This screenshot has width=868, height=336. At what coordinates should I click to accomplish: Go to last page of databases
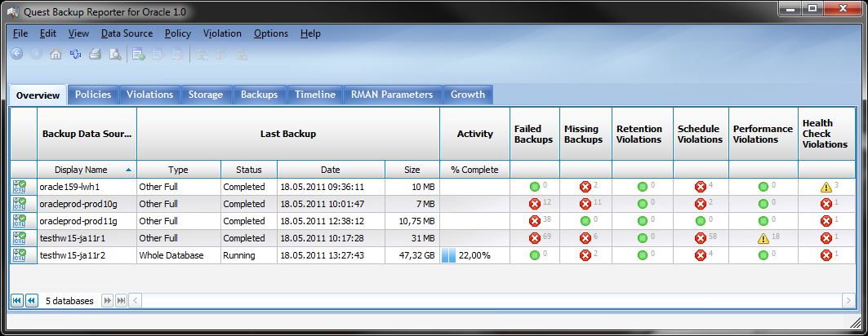121,301
